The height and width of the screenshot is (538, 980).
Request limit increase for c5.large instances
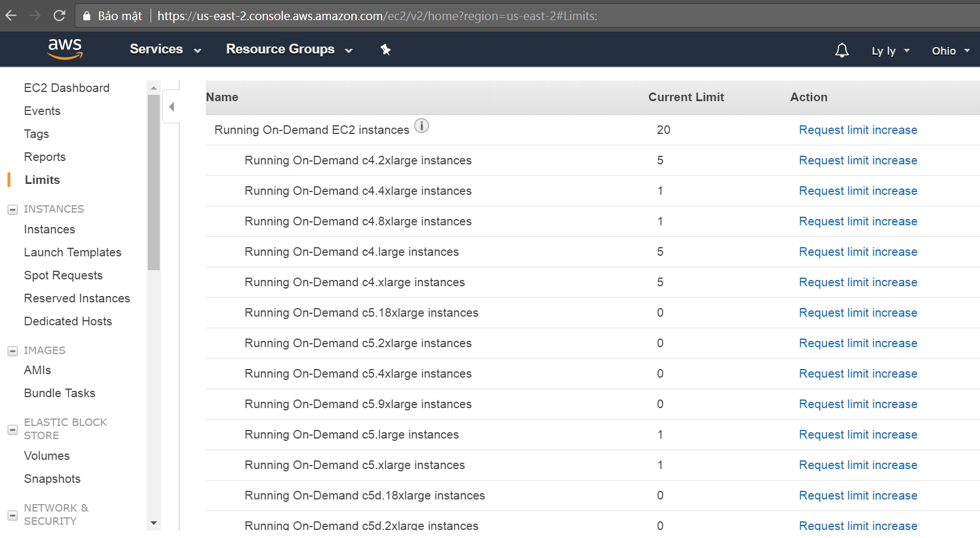pos(858,435)
